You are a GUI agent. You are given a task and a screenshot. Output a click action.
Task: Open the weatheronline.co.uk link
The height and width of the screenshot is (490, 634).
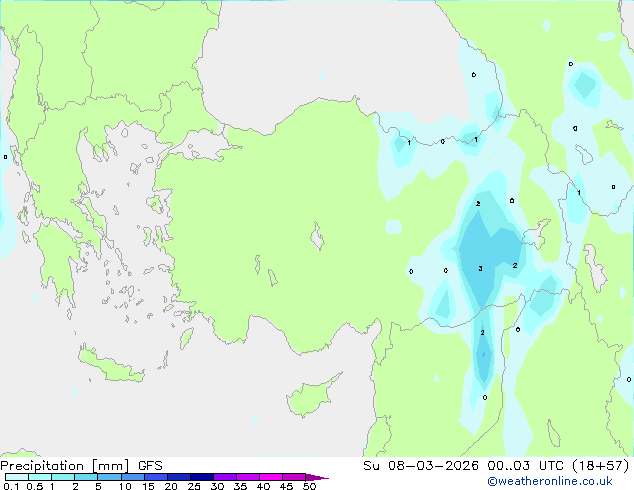[550, 481]
